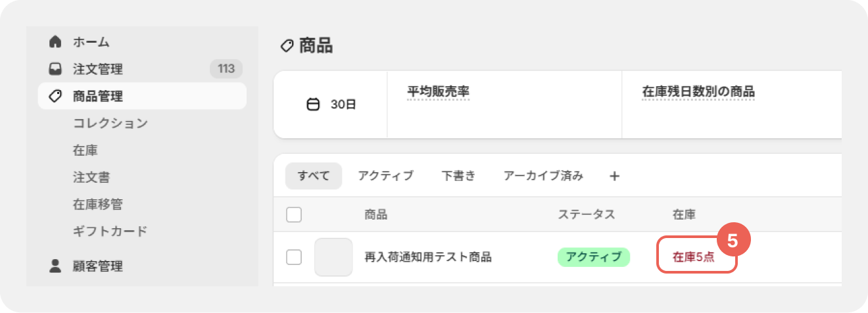The width and height of the screenshot is (868, 313).
Task: Click the product management tag icon
Action: coord(56,96)
